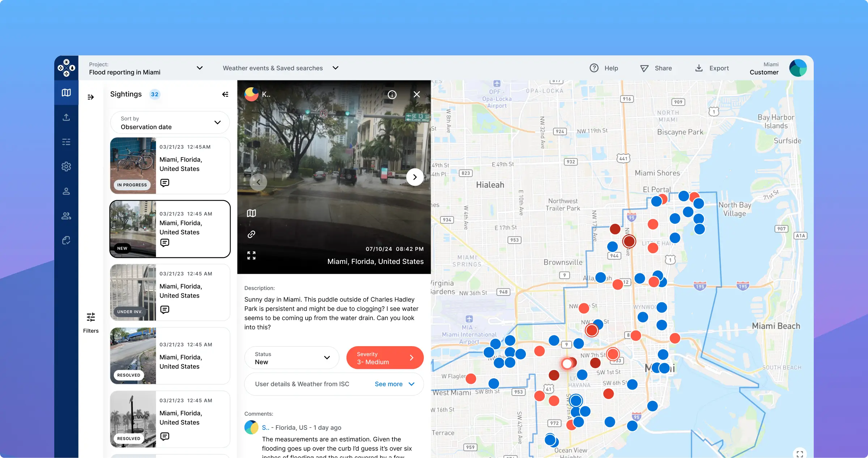Viewport: 868px width, 458px height.
Task: Open the Miami Customer account avatar
Action: [x=798, y=68]
